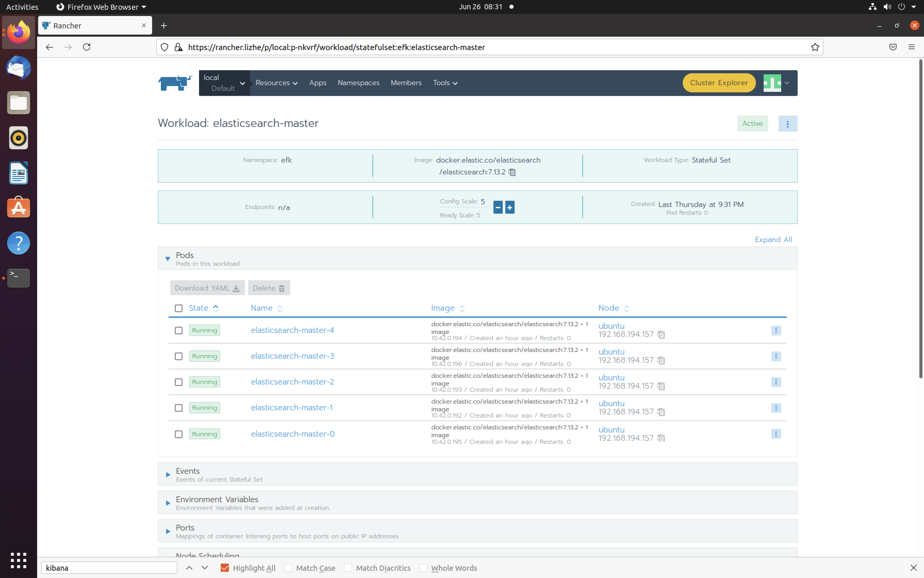Expand the Events section
This screenshot has width=924, height=578.
tap(168, 475)
